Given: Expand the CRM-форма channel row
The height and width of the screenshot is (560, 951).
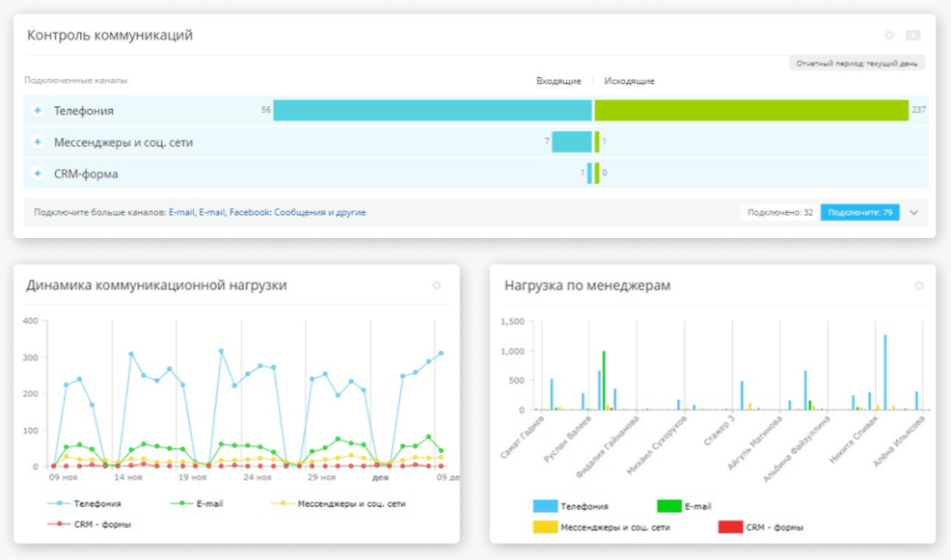Looking at the screenshot, I should click(38, 174).
